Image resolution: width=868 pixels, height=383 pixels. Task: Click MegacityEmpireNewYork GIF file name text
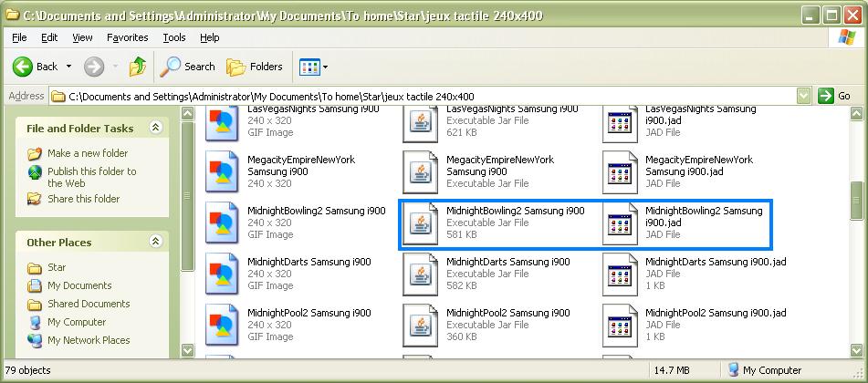tap(301, 165)
